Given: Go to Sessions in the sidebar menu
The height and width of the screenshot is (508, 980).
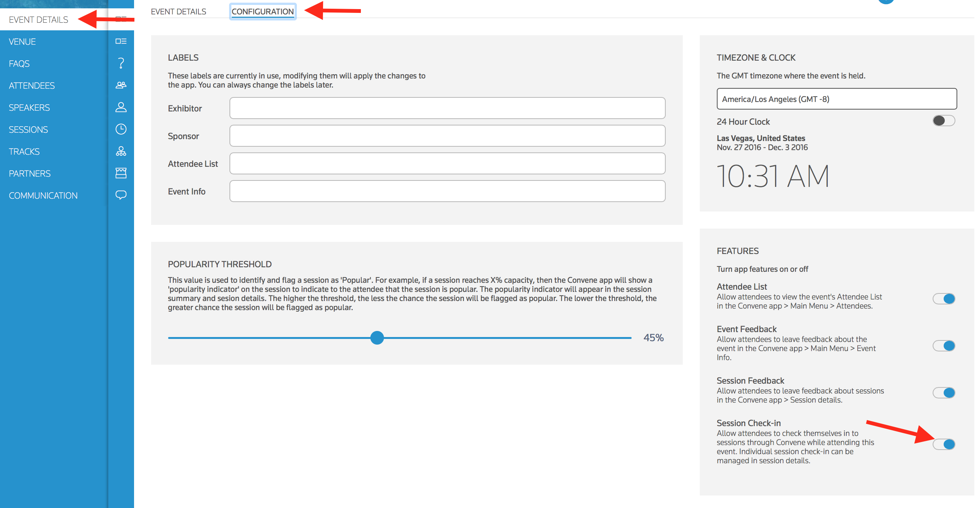Looking at the screenshot, I should click(x=28, y=130).
